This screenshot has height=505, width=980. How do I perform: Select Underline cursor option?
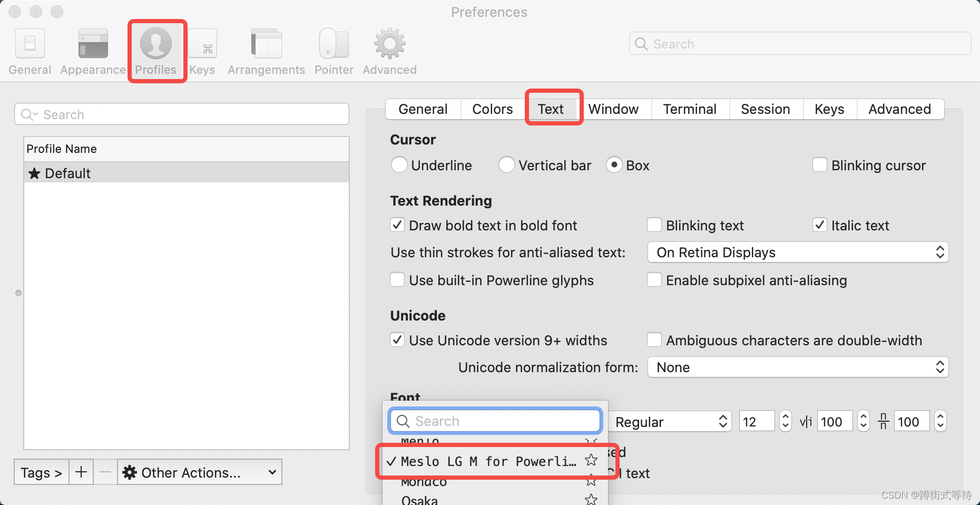399,165
